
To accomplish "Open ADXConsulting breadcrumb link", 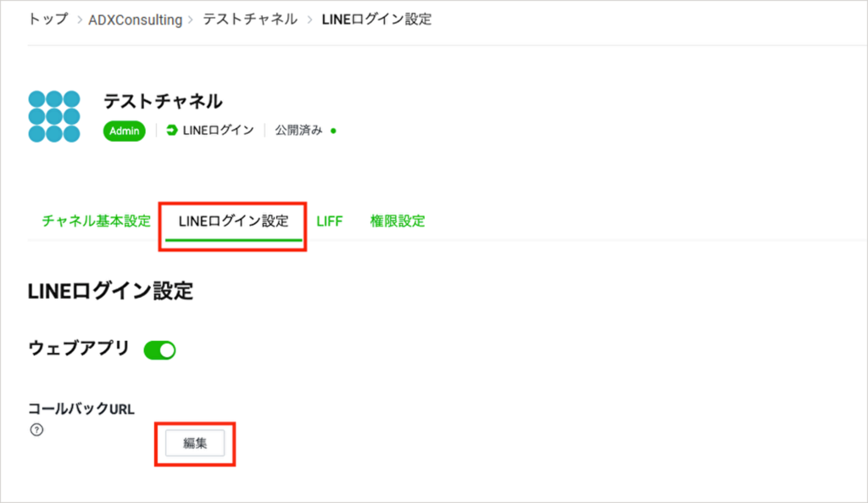I will coord(135,20).
